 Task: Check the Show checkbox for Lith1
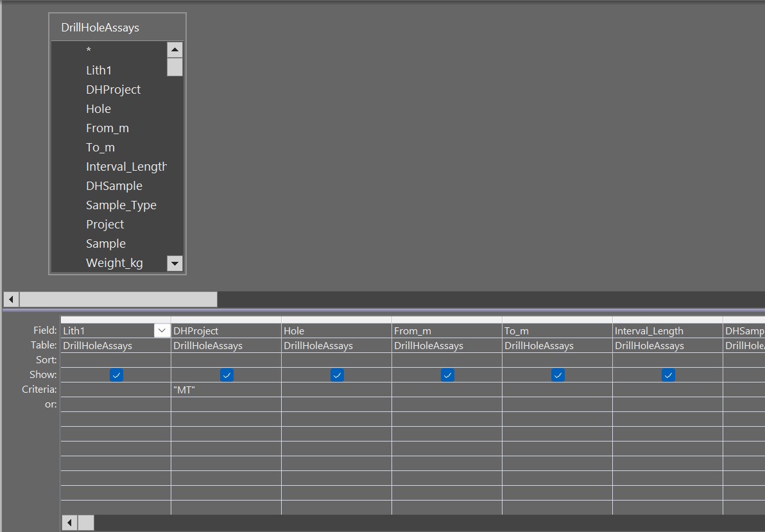click(x=116, y=375)
